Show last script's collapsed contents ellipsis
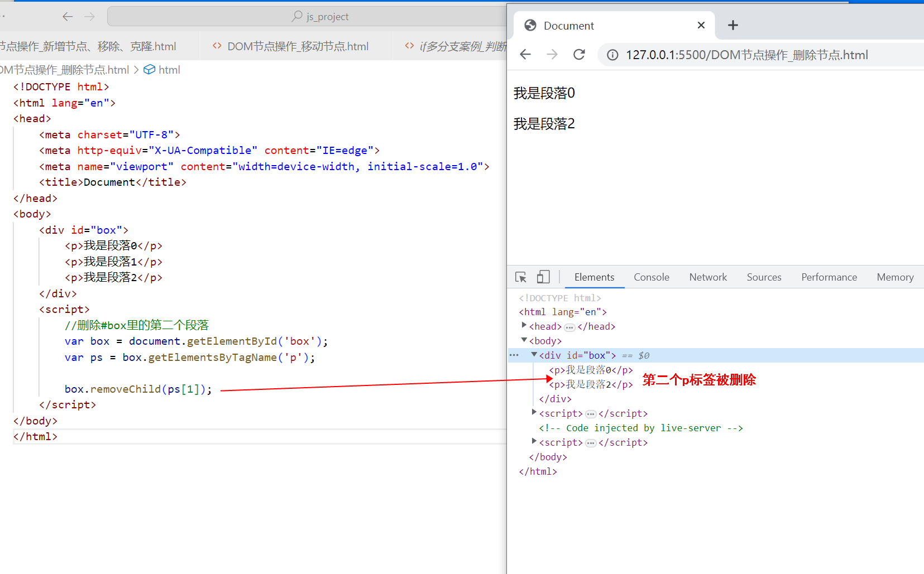This screenshot has width=924, height=574. pos(591,443)
